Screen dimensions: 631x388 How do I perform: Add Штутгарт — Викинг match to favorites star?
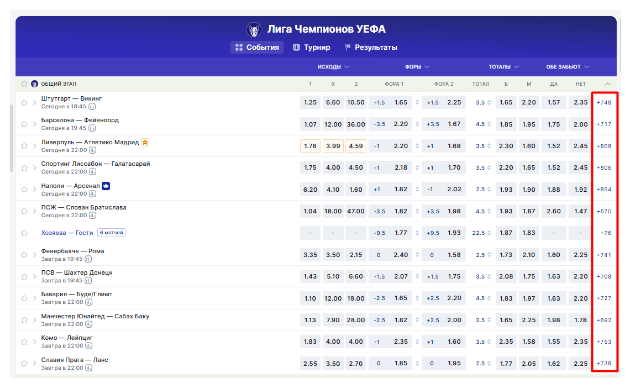tap(24, 103)
